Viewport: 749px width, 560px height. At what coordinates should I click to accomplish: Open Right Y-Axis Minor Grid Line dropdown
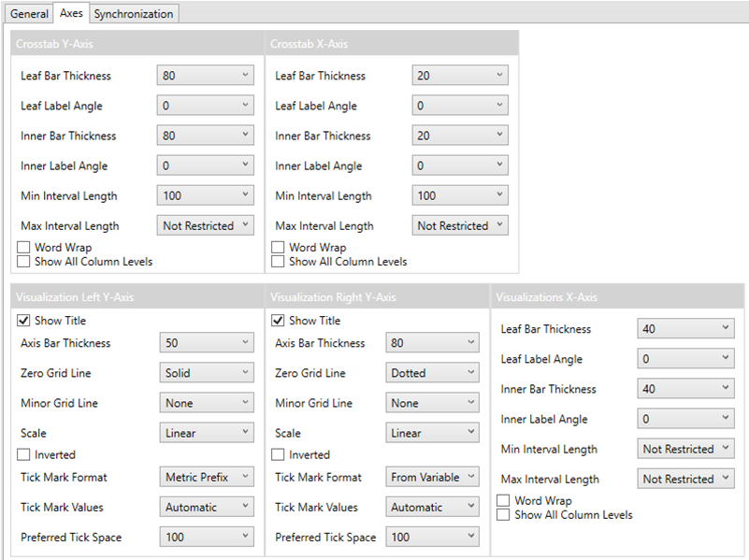point(432,403)
